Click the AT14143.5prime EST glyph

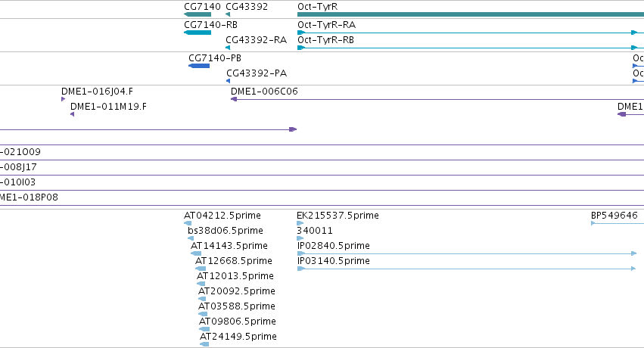pos(196,253)
